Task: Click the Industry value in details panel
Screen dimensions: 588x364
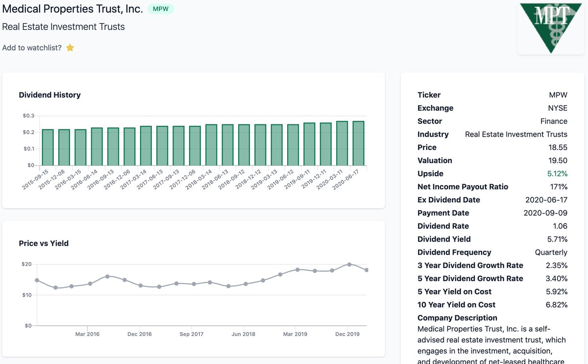Action: point(516,134)
